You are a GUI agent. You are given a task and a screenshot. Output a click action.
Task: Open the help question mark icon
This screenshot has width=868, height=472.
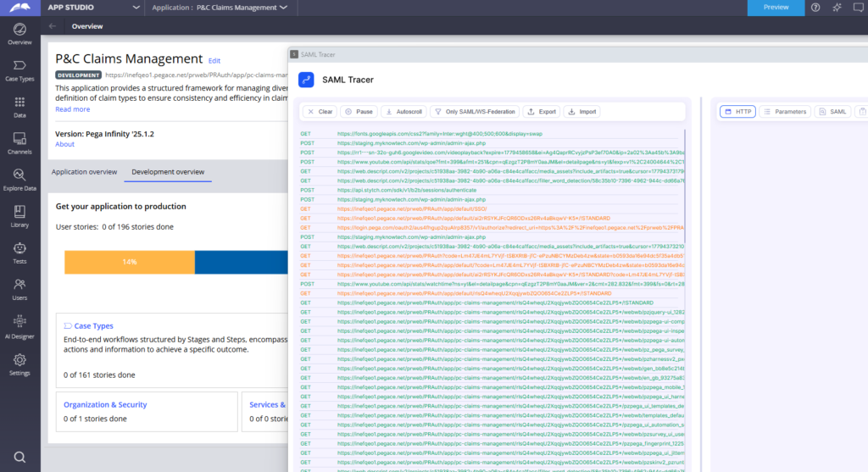tap(815, 7)
